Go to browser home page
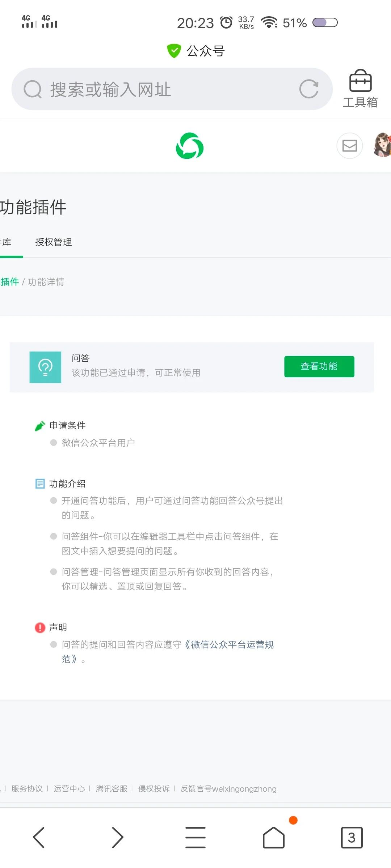The image size is (391, 868). pyautogui.click(x=274, y=837)
